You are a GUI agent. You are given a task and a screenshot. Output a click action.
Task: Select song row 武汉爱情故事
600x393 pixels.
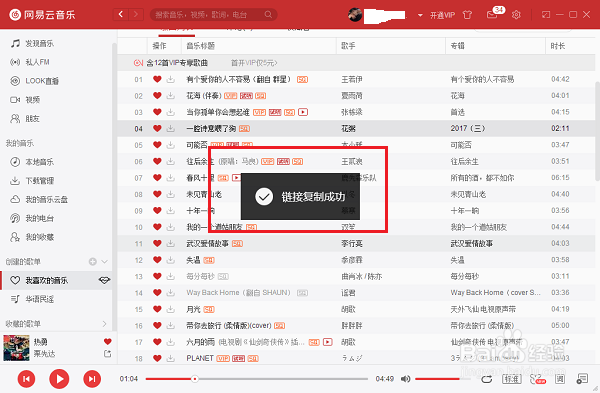click(x=356, y=243)
